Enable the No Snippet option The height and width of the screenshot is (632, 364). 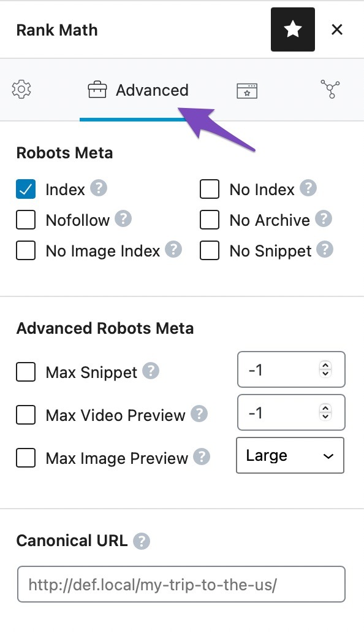point(210,250)
